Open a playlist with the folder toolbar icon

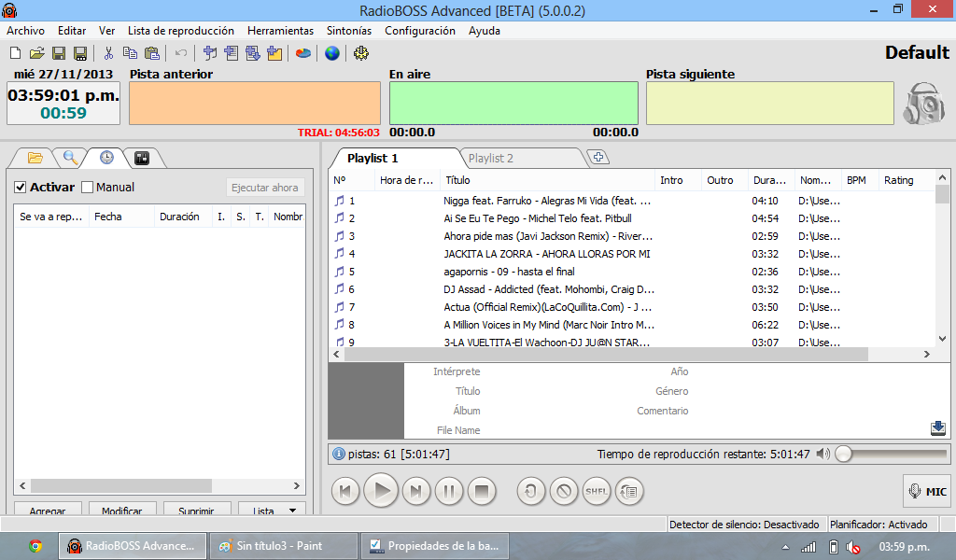pos(36,53)
